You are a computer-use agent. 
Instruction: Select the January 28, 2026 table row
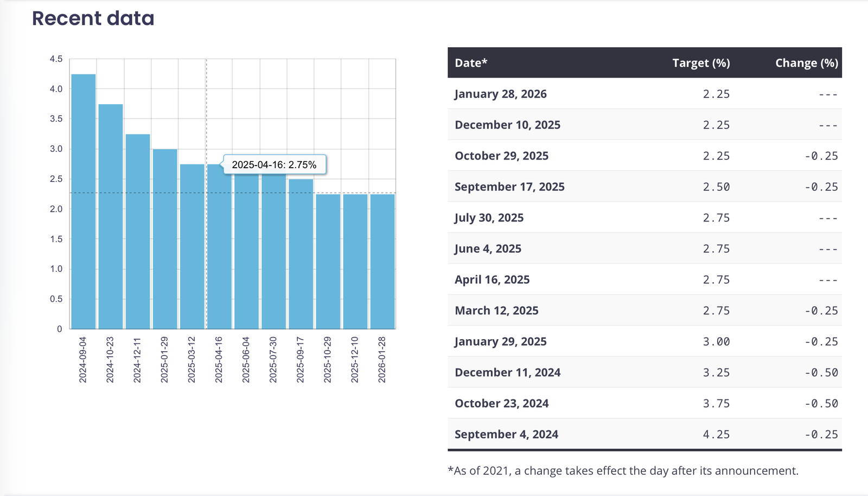coord(644,94)
